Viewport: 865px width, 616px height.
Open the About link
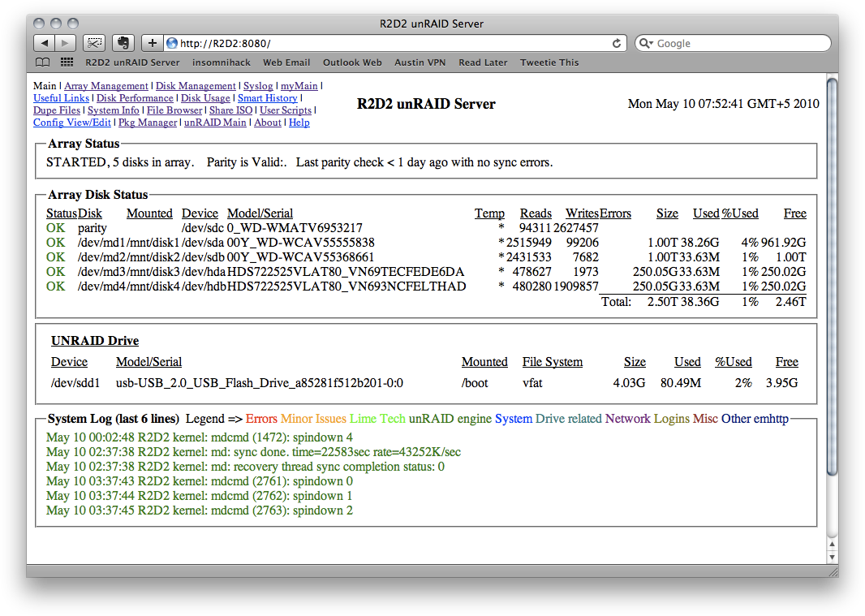point(268,122)
